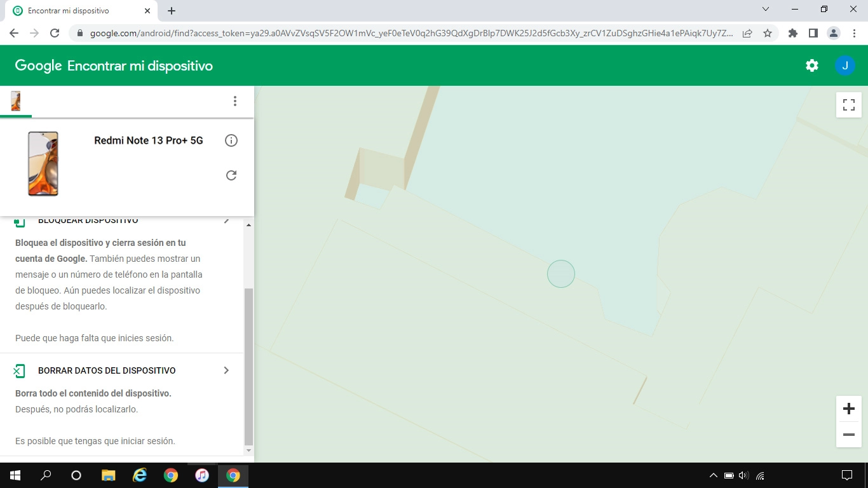Enter fullscreen map view
The width and height of the screenshot is (868, 488).
click(x=848, y=105)
